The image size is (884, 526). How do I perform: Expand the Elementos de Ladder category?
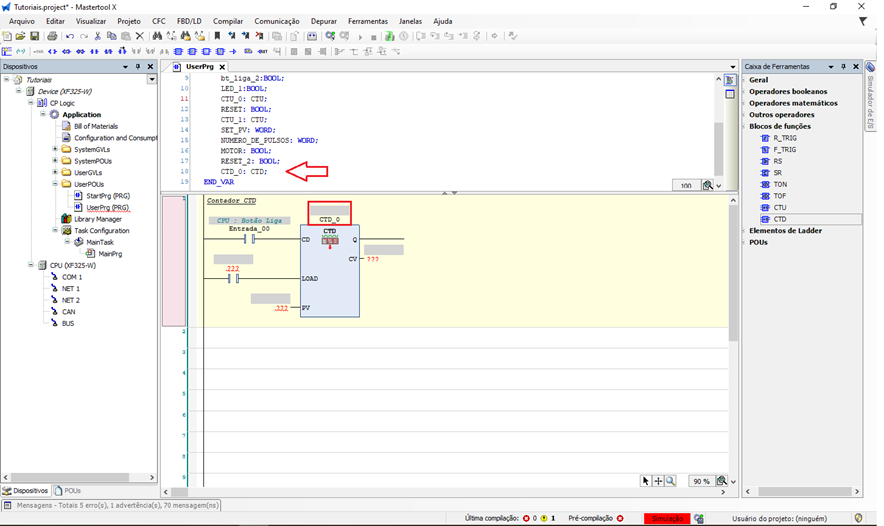(785, 230)
